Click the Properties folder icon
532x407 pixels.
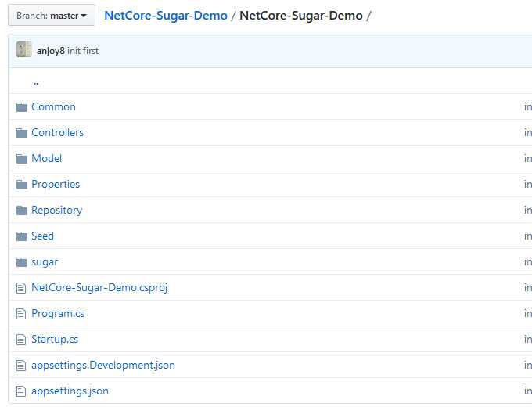(22, 184)
